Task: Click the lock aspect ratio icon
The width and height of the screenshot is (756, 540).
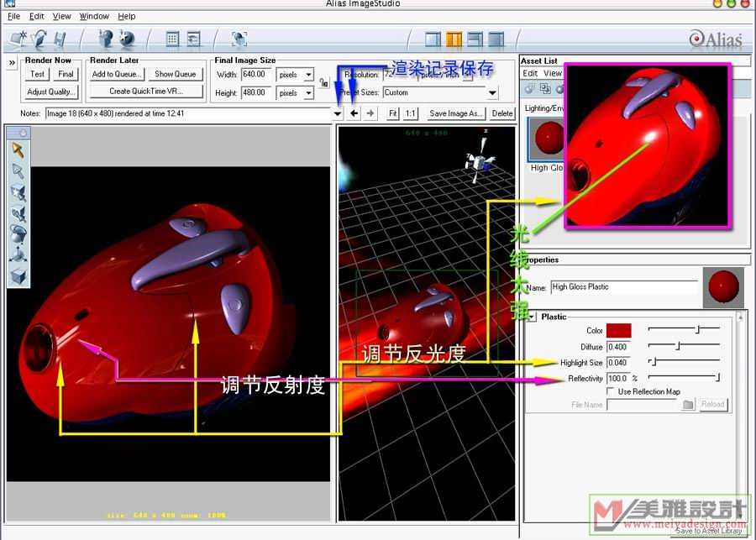Action: pos(323,83)
